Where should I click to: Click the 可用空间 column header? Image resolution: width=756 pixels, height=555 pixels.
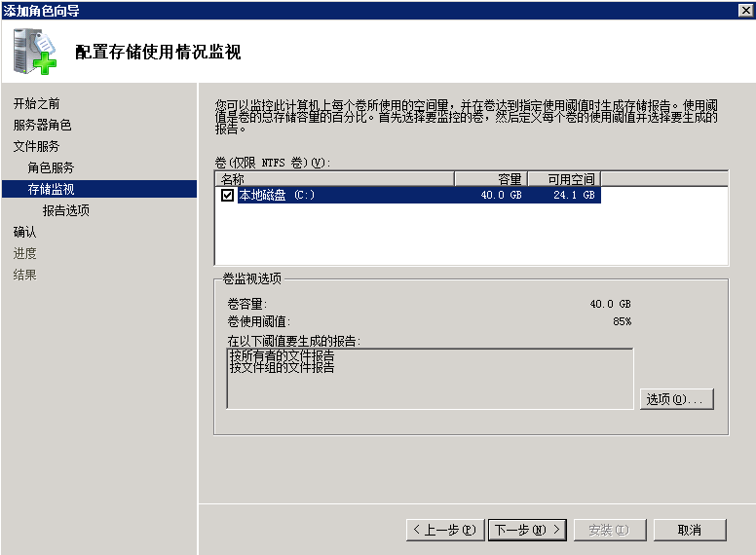click(x=563, y=179)
